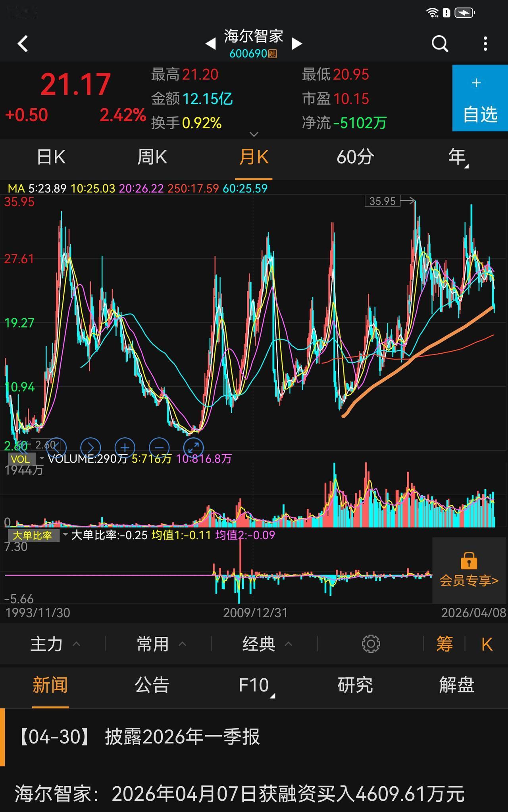
Task: Tap the 大单比率:-0.25 legend text
Action: tap(109, 535)
